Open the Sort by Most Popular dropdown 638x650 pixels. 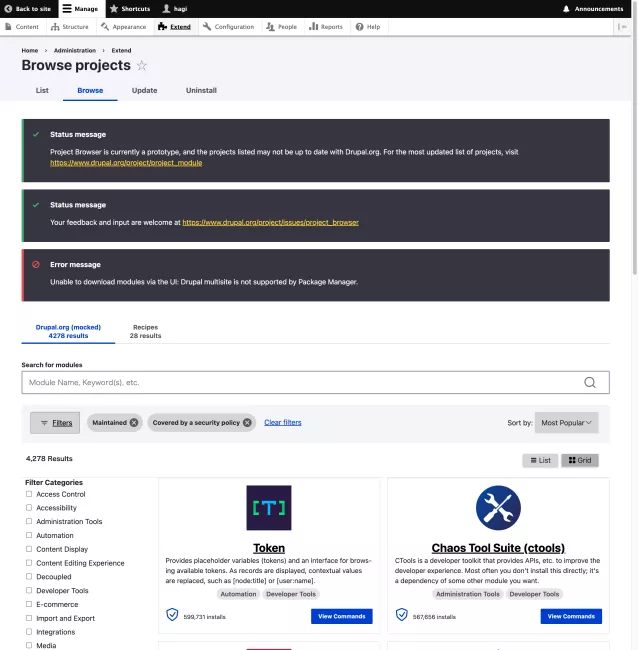point(566,422)
